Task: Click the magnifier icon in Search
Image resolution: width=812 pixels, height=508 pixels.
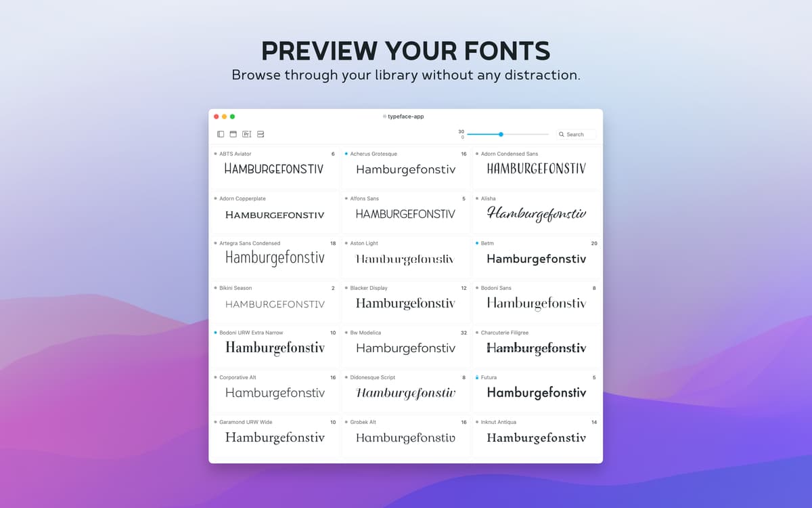Action: click(x=562, y=135)
